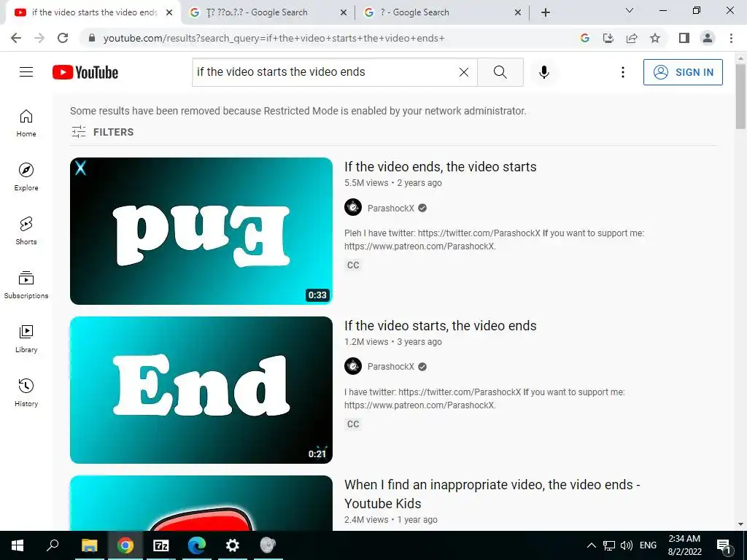Open the Home sidebar item

click(26, 122)
